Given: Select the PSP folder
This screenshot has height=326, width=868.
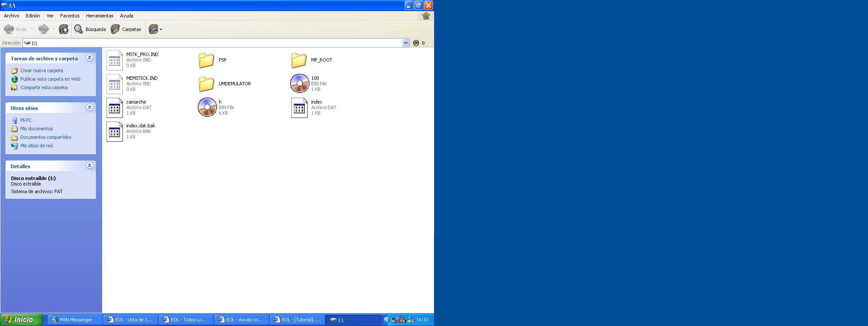Looking at the screenshot, I should pyautogui.click(x=212, y=60).
